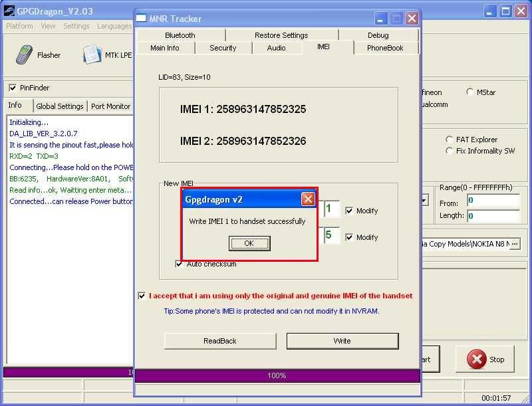Viewport: 532px width, 406px height.
Task: Switch to the Security tab
Action: (223, 48)
